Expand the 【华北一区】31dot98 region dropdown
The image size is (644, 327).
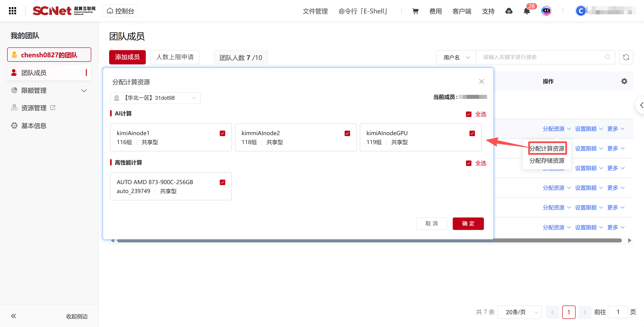tap(155, 98)
